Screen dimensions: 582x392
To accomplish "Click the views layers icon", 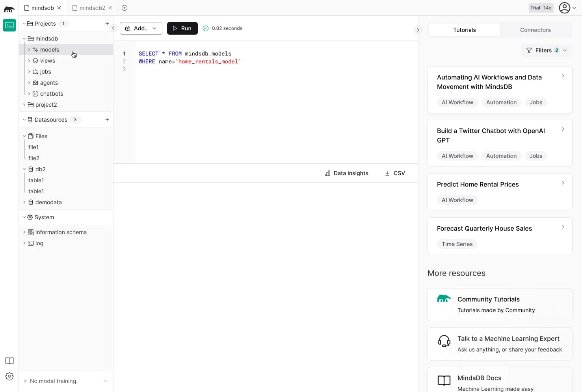I will point(35,61).
